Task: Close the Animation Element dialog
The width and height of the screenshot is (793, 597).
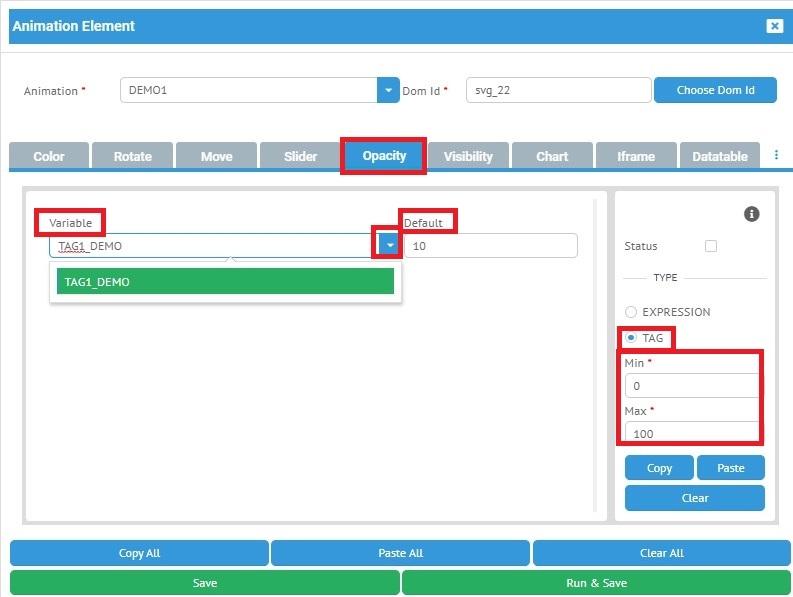Action: pos(775,26)
